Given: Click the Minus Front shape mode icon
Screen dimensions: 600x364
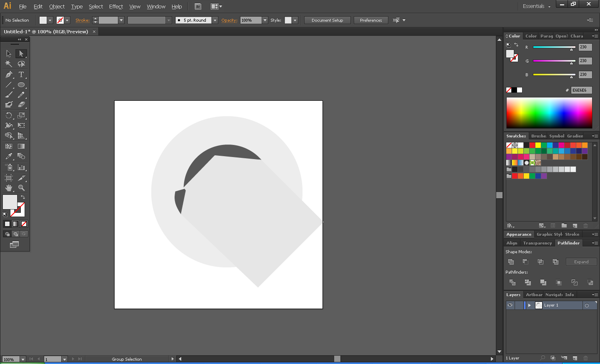Looking at the screenshot, I should click(525, 262).
